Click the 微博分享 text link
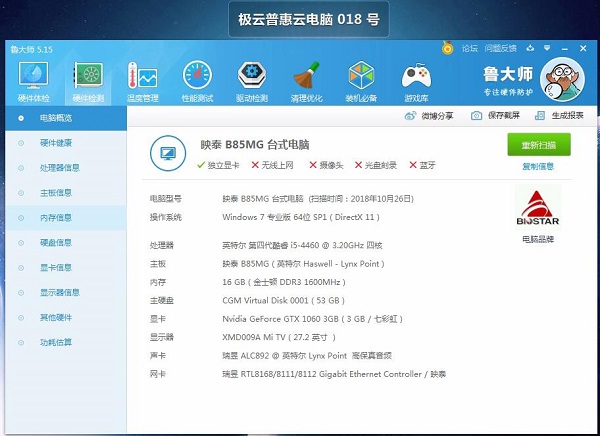600x436 pixels. [x=437, y=116]
